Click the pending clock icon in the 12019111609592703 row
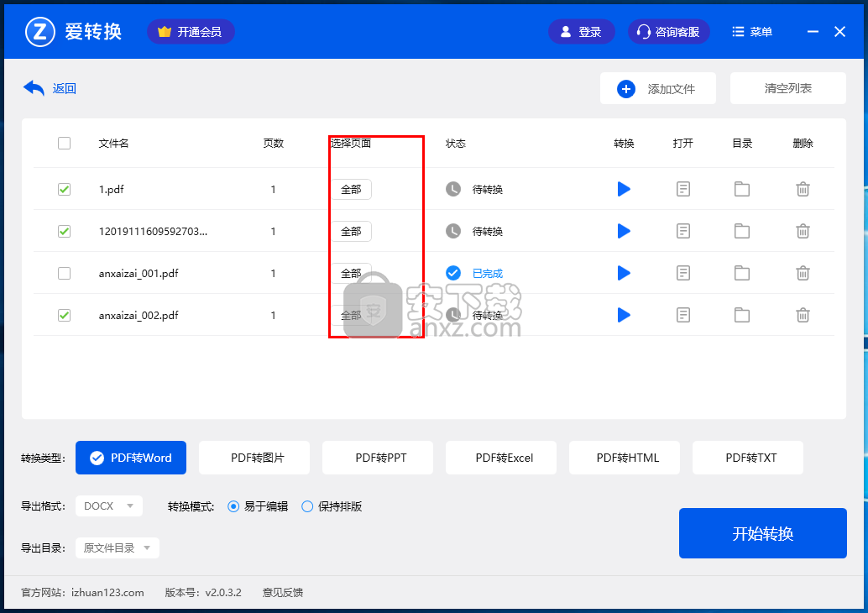The height and width of the screenshot is (613, 868). [x=453, y=232]
